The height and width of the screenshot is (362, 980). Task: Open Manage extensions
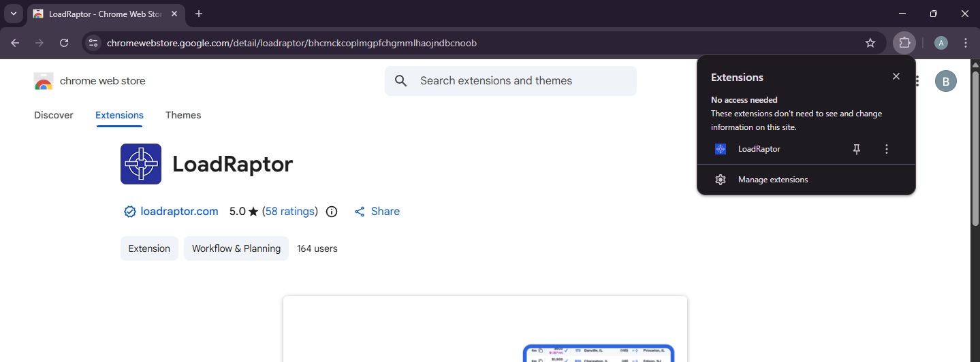806,180
